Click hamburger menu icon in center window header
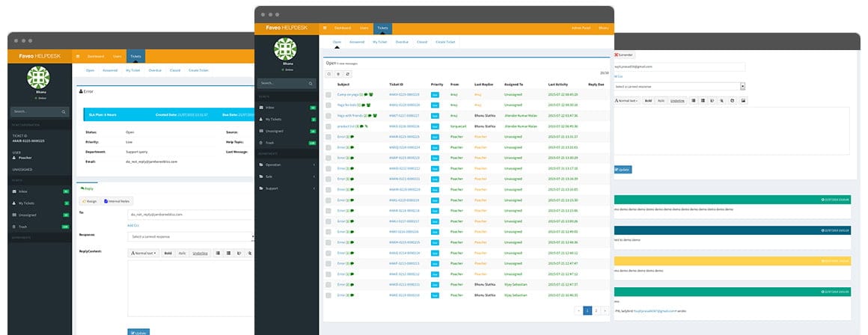 coord(325,28)
